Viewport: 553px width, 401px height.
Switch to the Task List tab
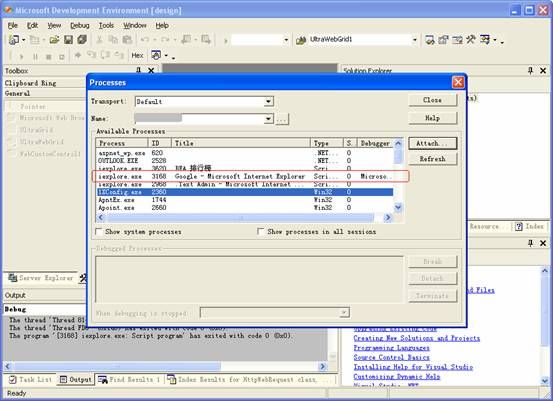30,379
